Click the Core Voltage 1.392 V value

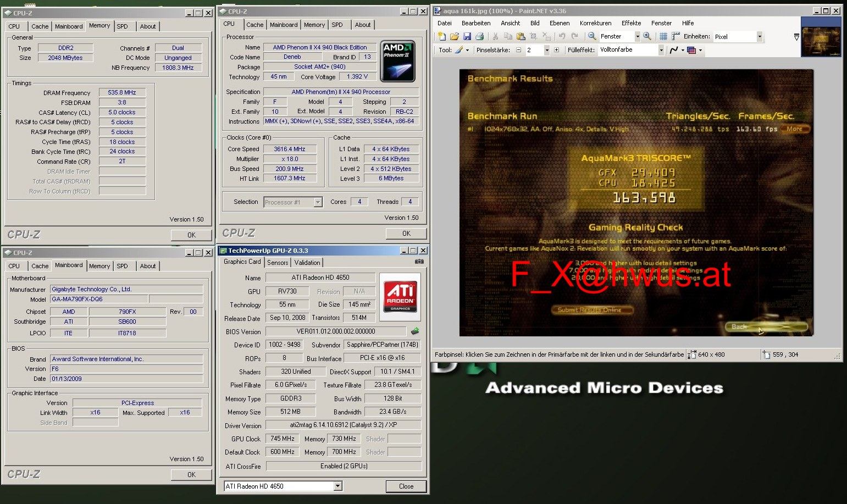tap(358, 76)
